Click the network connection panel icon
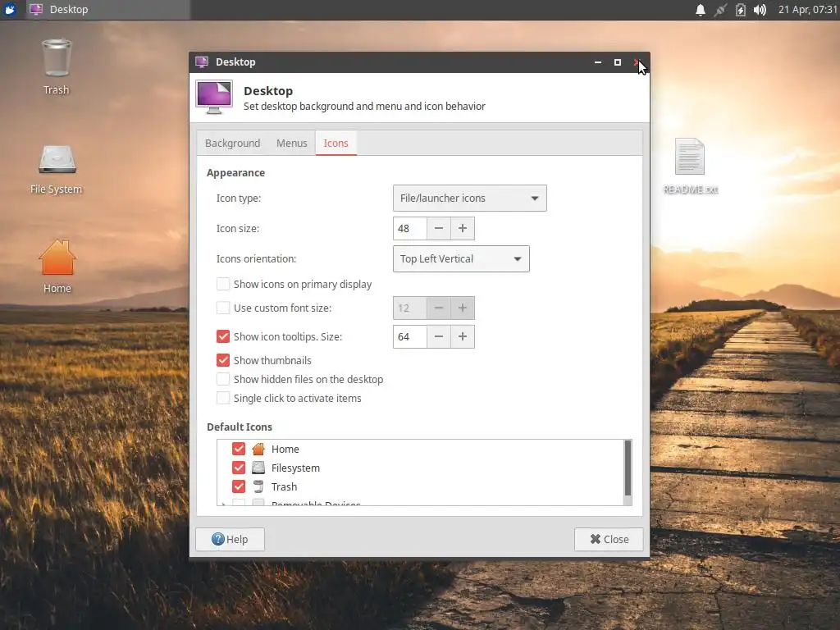The image size is (840, 630). coord(720,10)
